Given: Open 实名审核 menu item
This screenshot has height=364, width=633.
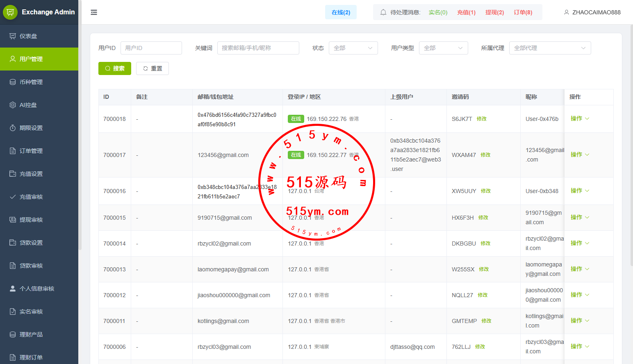Looking at the screenshot, I should (x=31, y=312).
